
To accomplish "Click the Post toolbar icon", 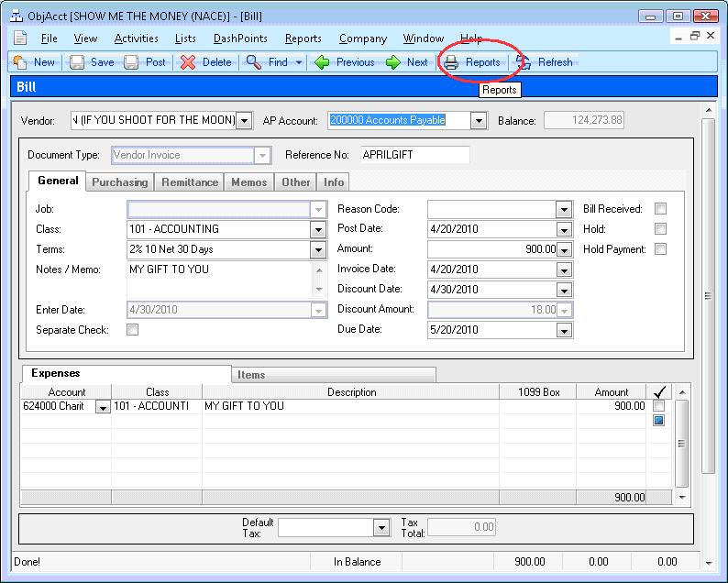I will coord(132,62).
